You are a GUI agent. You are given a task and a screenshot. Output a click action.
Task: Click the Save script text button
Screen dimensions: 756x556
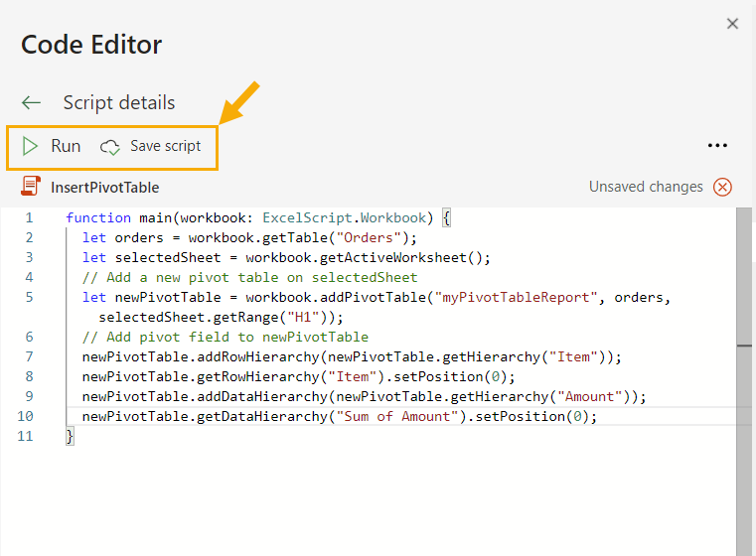[165, 146]
